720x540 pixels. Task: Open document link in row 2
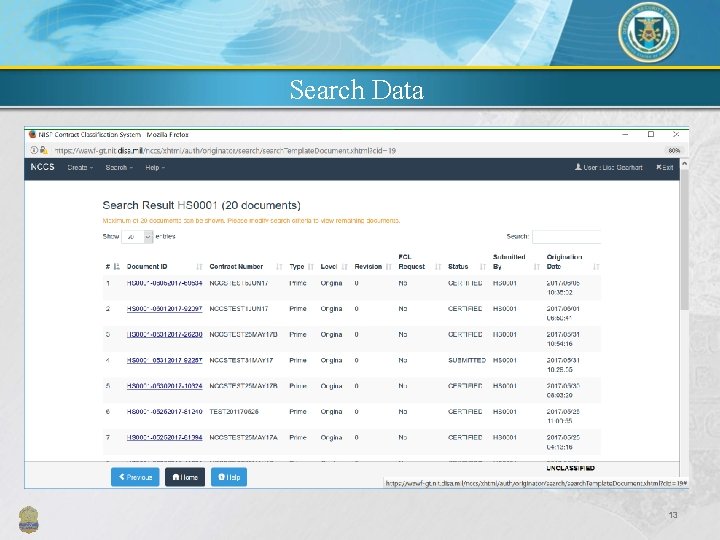coord(164,309)
